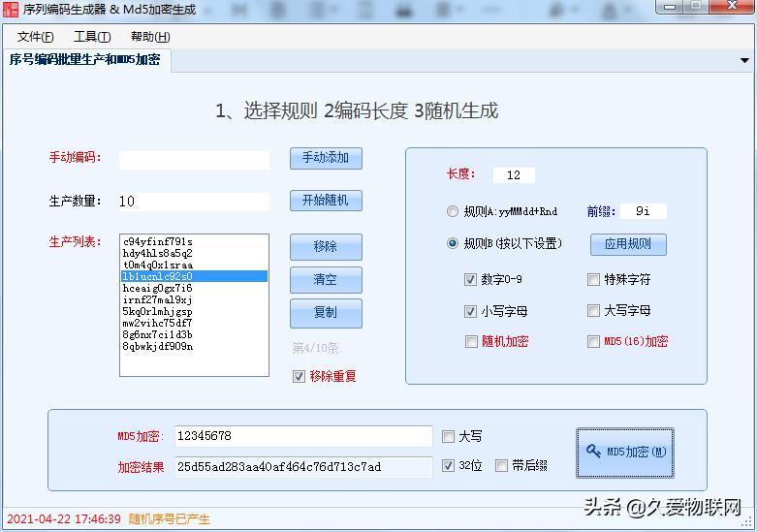
Task: Click the 手动编码 input field
Action: pos(194,160)
